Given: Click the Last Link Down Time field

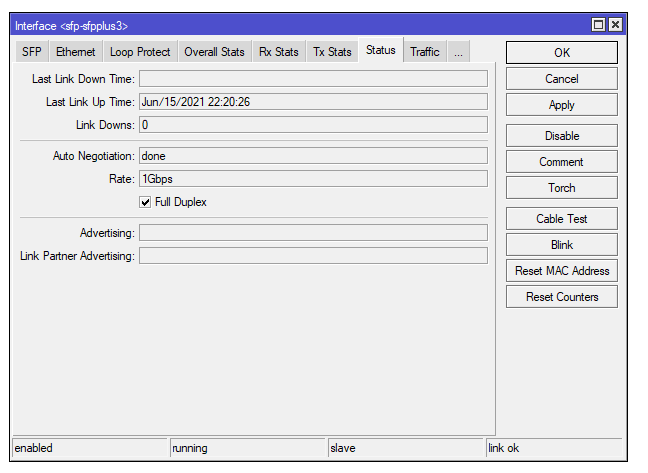Looking at the screenshot, I should (313, 78).
